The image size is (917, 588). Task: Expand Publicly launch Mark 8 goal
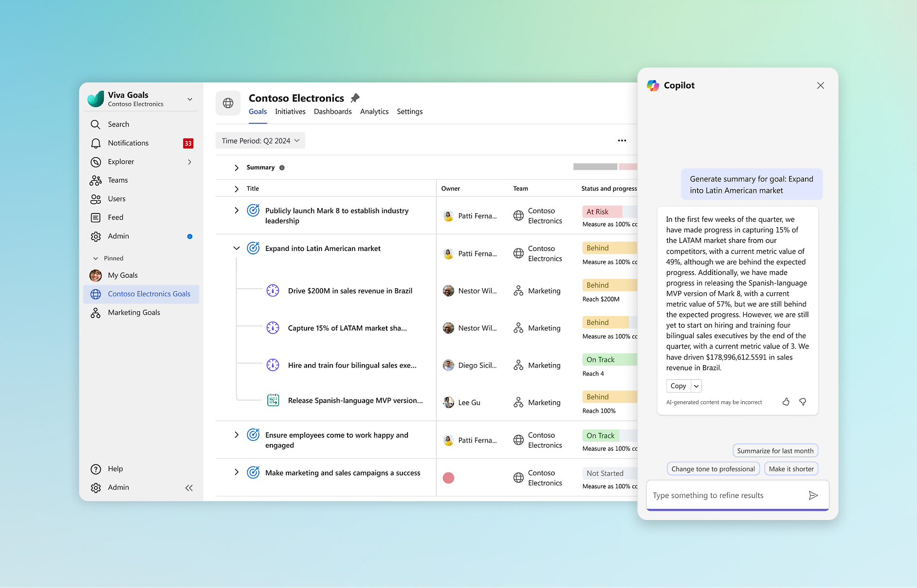point(237,211)
